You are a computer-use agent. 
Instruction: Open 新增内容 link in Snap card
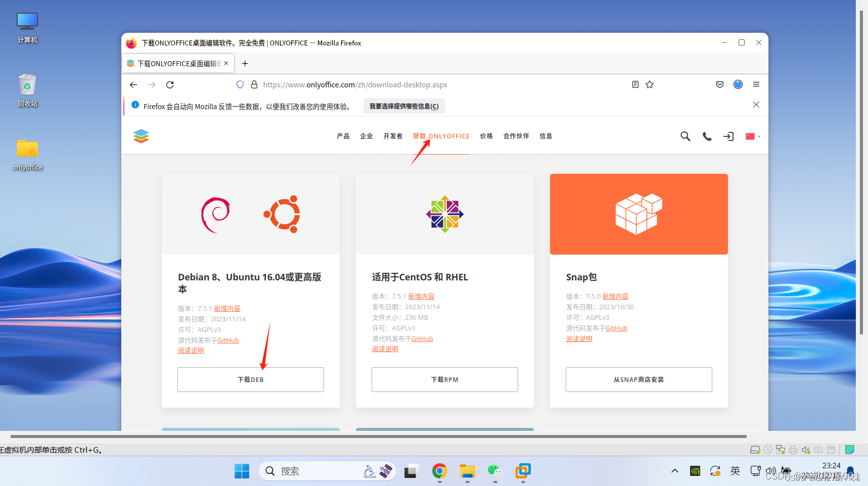point(615,296)
